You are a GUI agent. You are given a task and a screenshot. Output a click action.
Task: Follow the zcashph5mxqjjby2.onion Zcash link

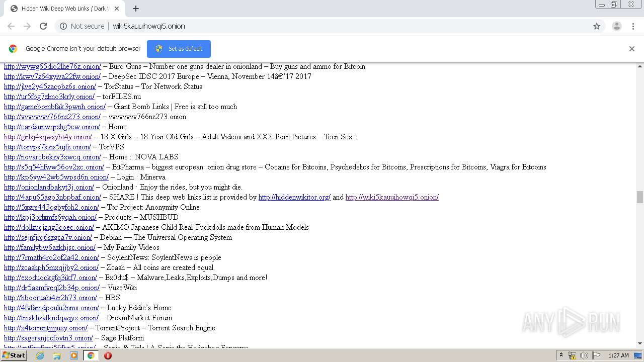click(51, 267)
